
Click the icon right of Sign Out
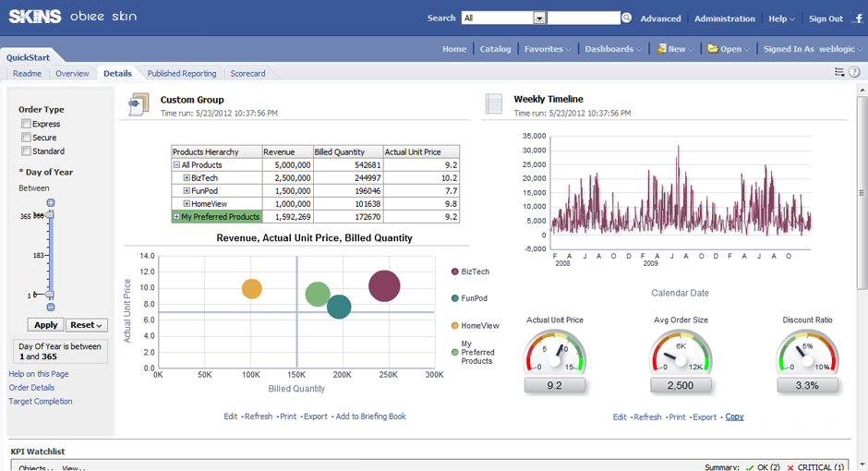click(x=858, y=18)
